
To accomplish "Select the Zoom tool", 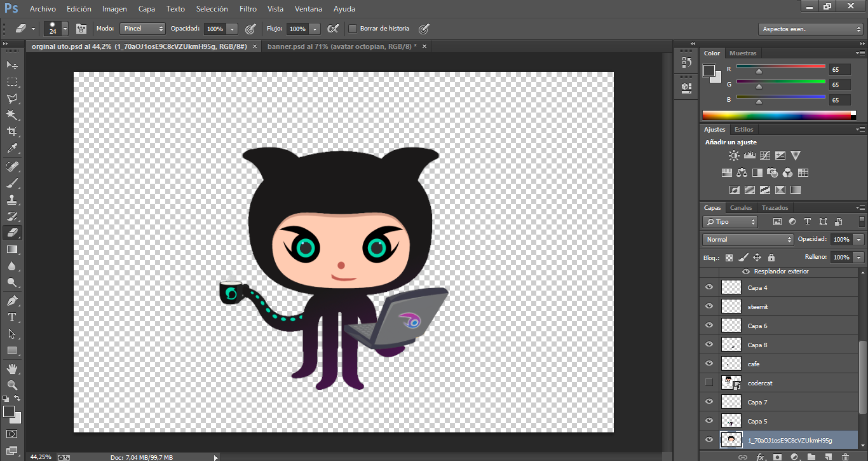I will [x=12, y=385].
